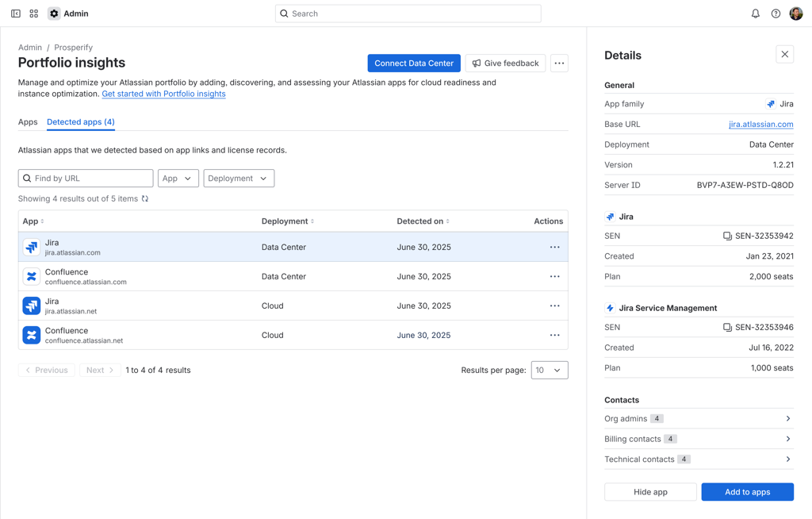Viewport: 812px width, 519px height.
Task: Open actions menu for confluence.atlassian.net row
Action: 554,335
